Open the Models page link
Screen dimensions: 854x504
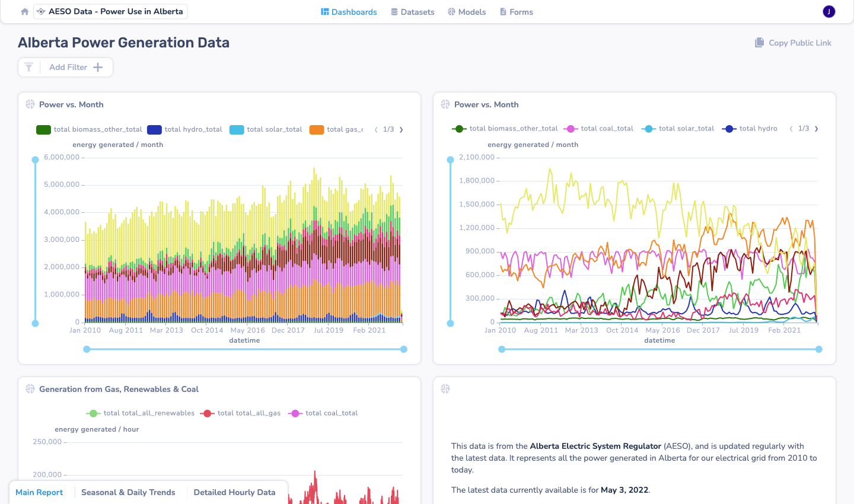(467, 12)
